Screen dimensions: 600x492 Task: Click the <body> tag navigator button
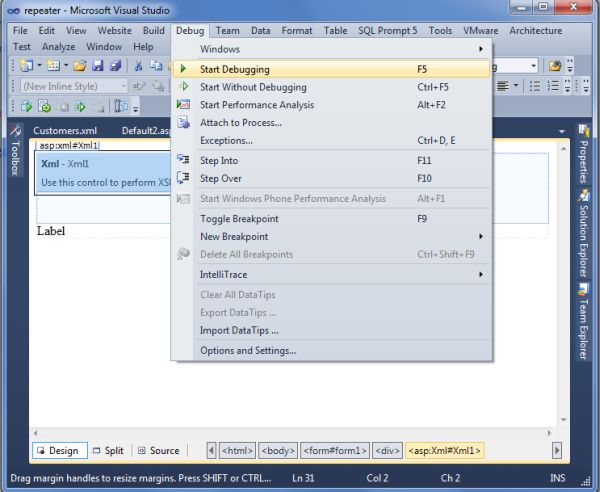(x=278, y=451)
